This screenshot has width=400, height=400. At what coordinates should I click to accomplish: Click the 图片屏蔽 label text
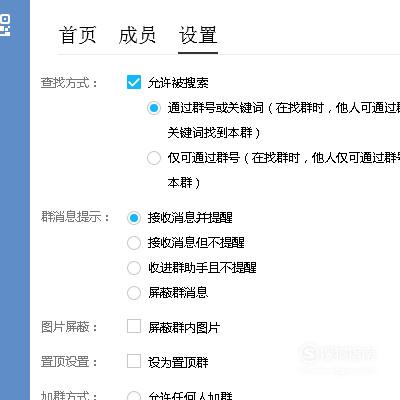69,327
